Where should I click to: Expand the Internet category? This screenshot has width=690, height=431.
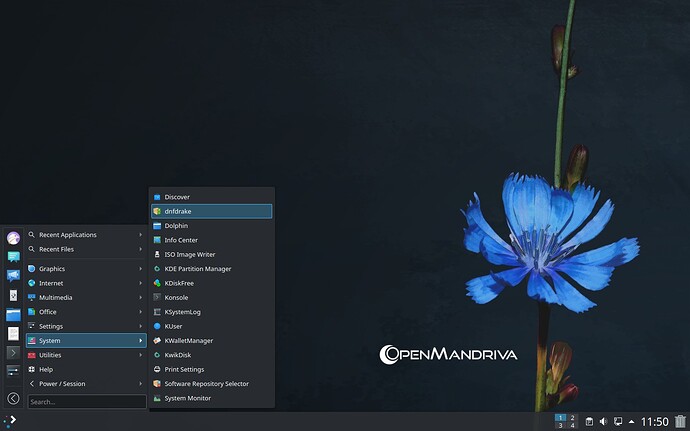[x=86, y=283]
